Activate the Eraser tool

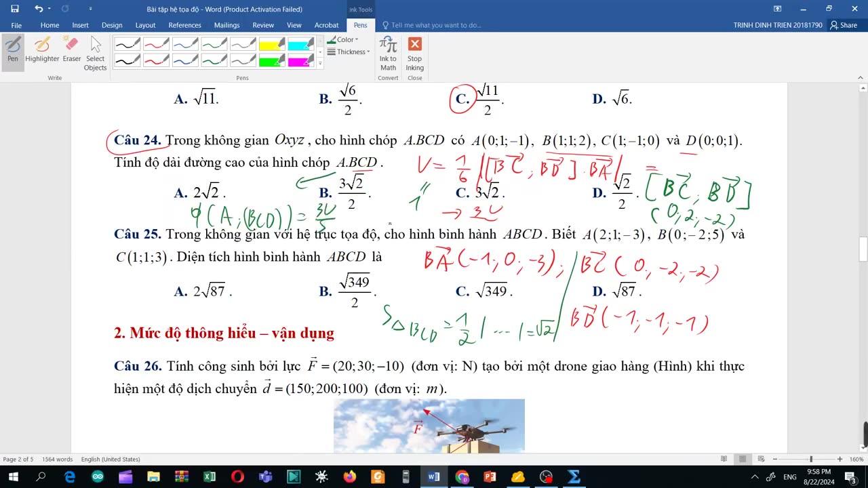[72, 49]
